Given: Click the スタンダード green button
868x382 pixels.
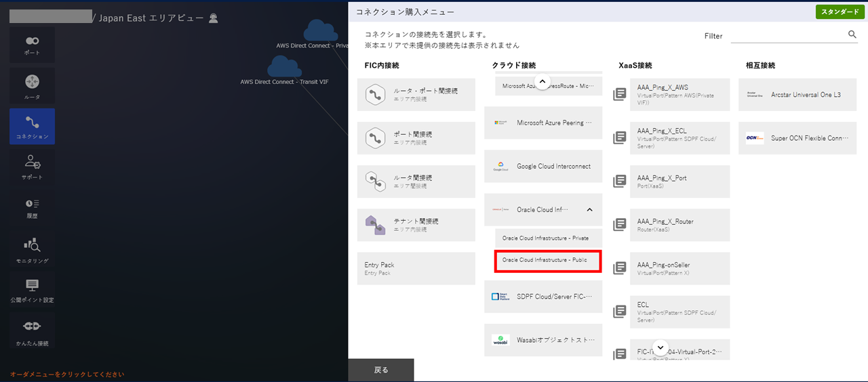Looking at the screenshot, I should [x=840, y=12].
